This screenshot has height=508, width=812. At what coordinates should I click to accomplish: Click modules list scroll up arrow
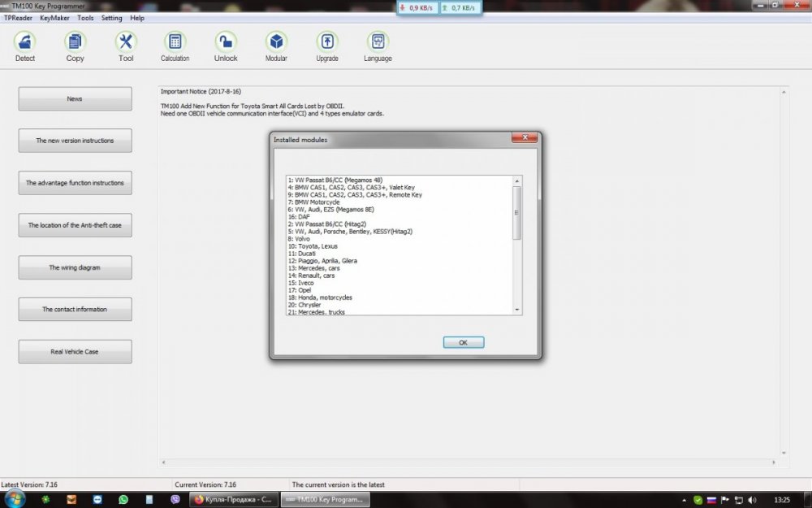tap(516, 180)
